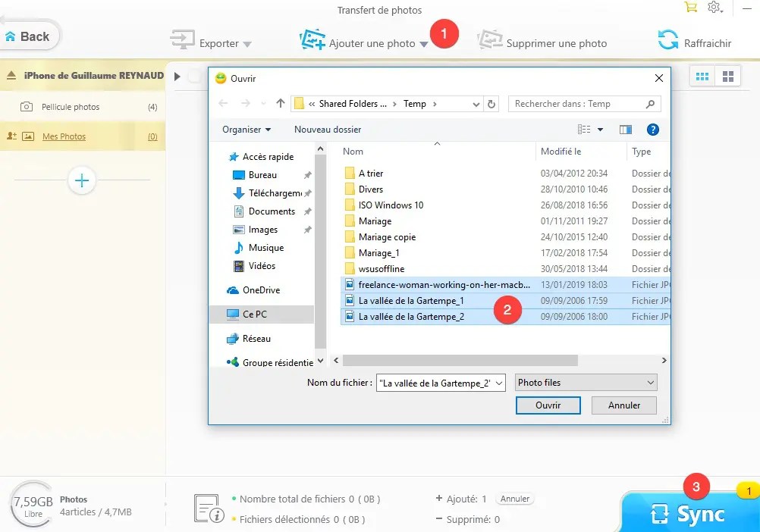Click the Rechercher dans Temp search field
Image resolution: width=760 pixels, height=532 pixels.
[584, 104]
